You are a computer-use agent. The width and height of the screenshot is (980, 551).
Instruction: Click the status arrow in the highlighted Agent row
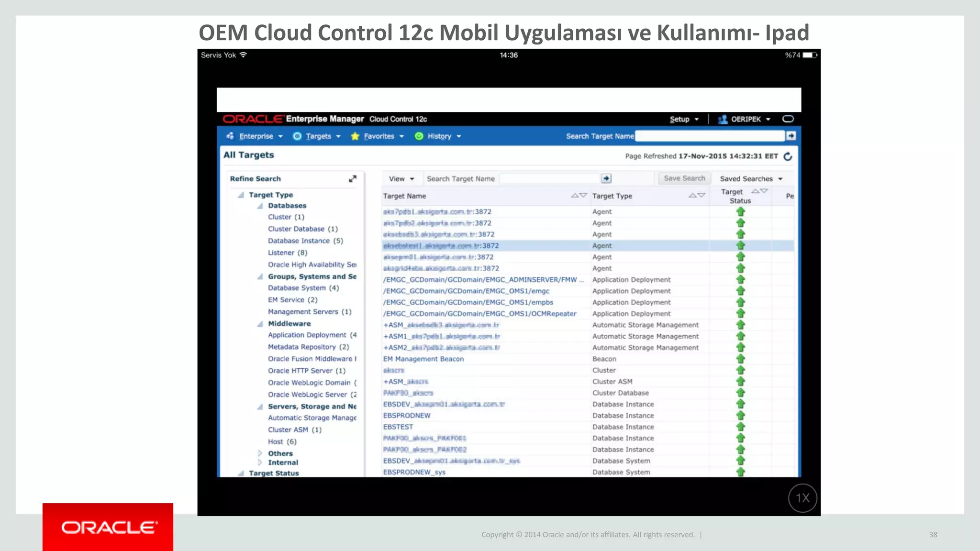point(740,245)
